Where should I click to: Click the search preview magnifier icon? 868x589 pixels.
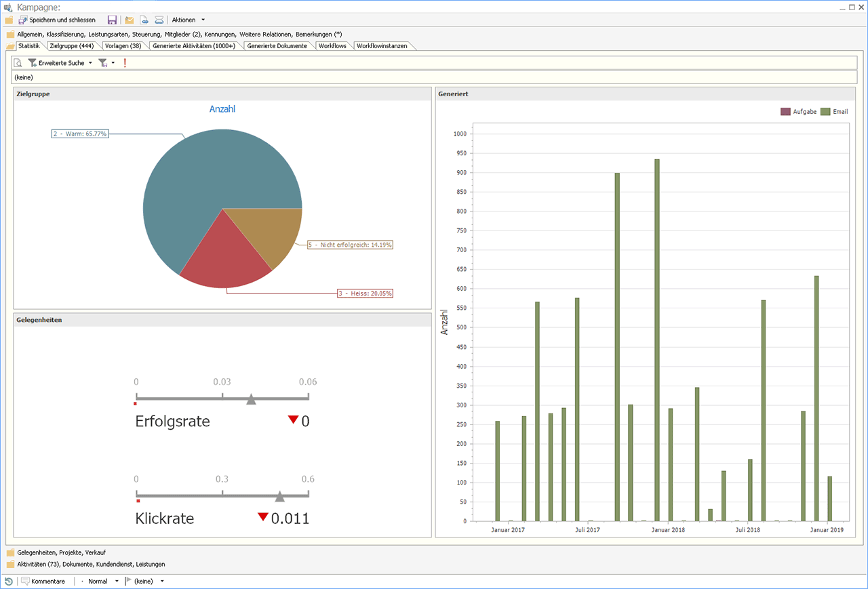(18, 62)
